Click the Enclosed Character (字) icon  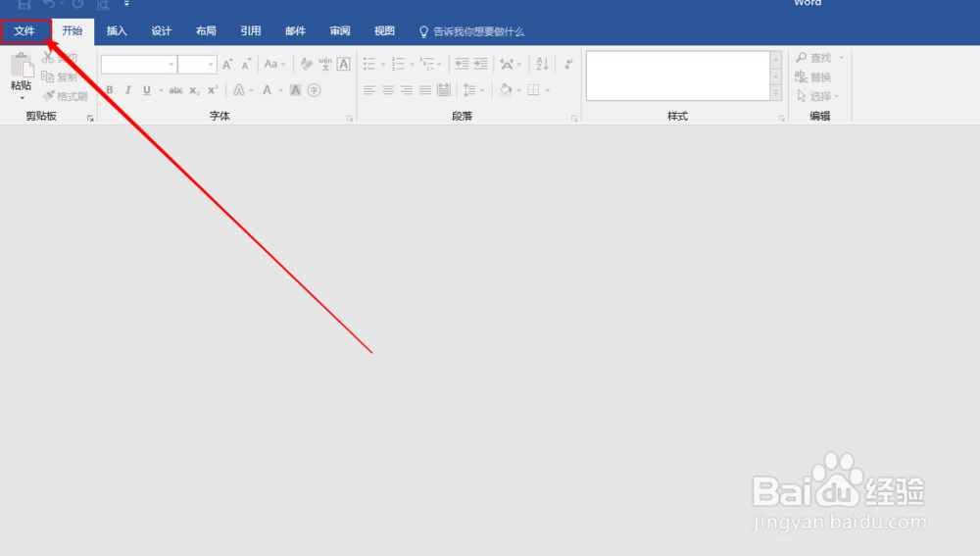click(x=314, y=90)
